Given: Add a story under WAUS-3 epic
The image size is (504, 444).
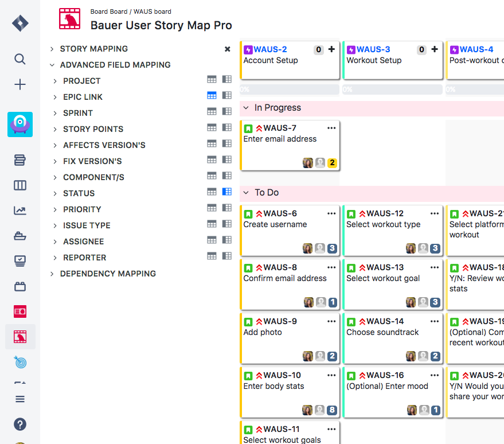Looking at the screenshot, I should 435,49.
